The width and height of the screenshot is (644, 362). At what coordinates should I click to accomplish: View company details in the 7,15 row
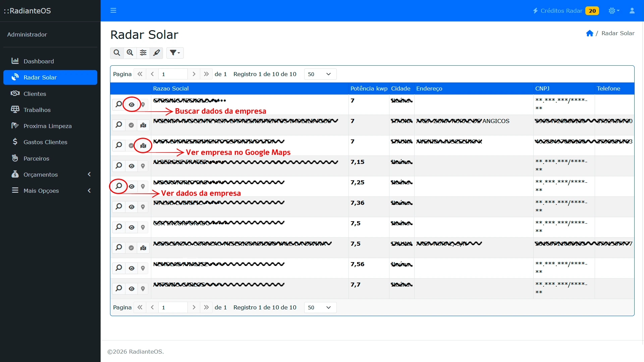click(x=119, y=166)
